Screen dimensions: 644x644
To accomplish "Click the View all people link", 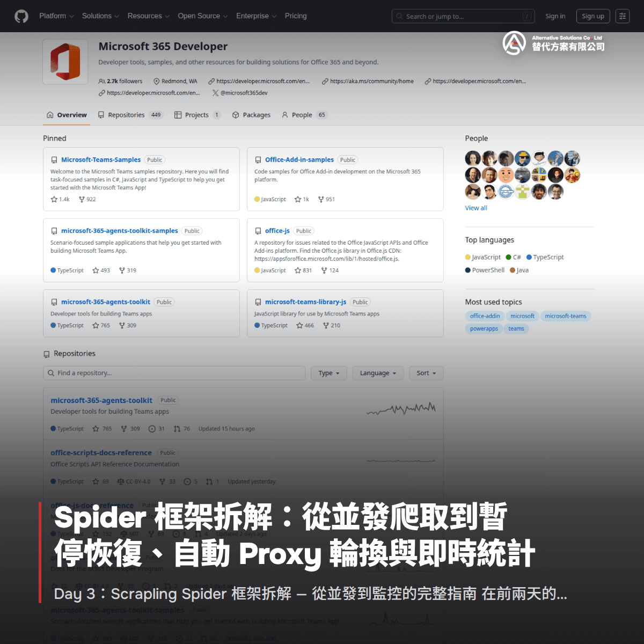I will pyautogui.click(x=476, y=208).
